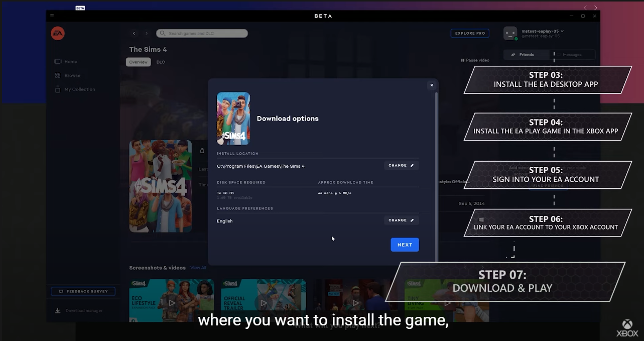Change the install location path

401,165
